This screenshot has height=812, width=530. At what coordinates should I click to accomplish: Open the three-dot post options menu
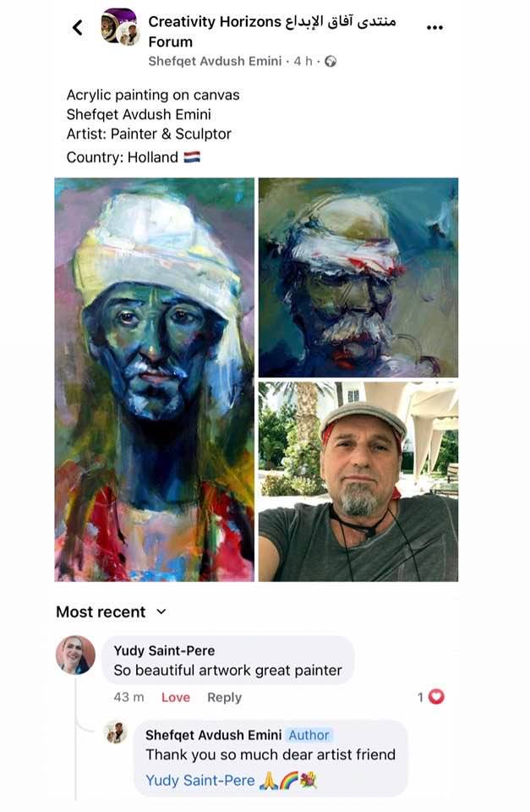434,27
